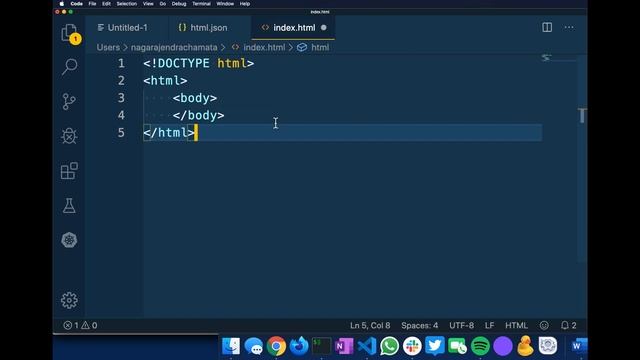Viewport: 640px width, 360px height.
Task: Open Cyberduck from the dock
Action: pos(525,346)
